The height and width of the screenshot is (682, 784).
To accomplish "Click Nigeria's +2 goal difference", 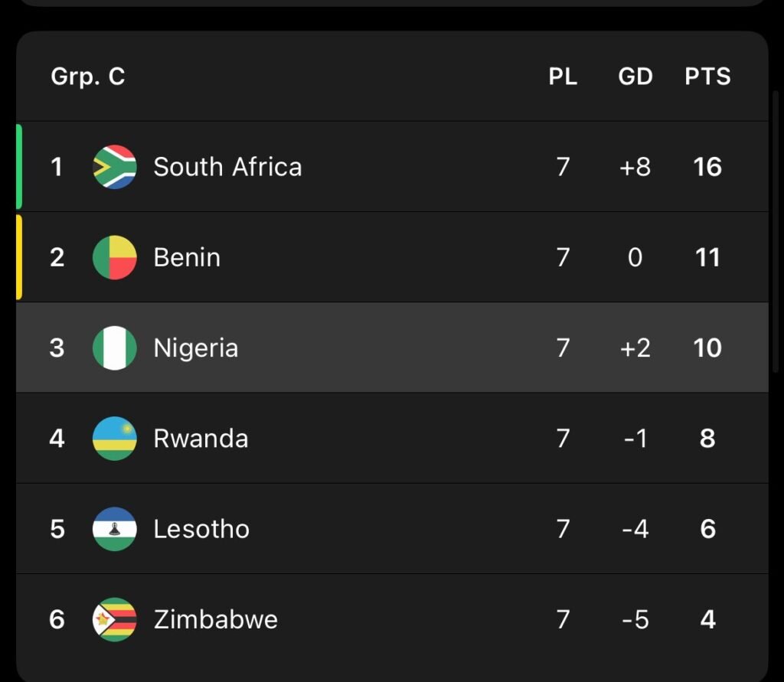I will [x=635, y=348].
